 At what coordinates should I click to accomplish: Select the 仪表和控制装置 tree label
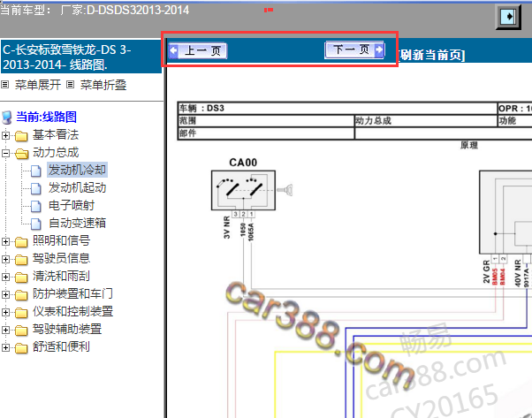(72, 311)
